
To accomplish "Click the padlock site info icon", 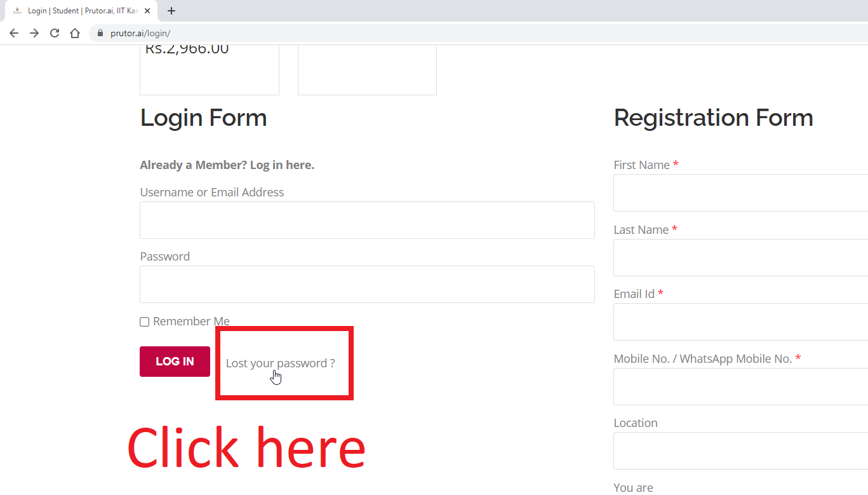I will [x=100, y=33].
